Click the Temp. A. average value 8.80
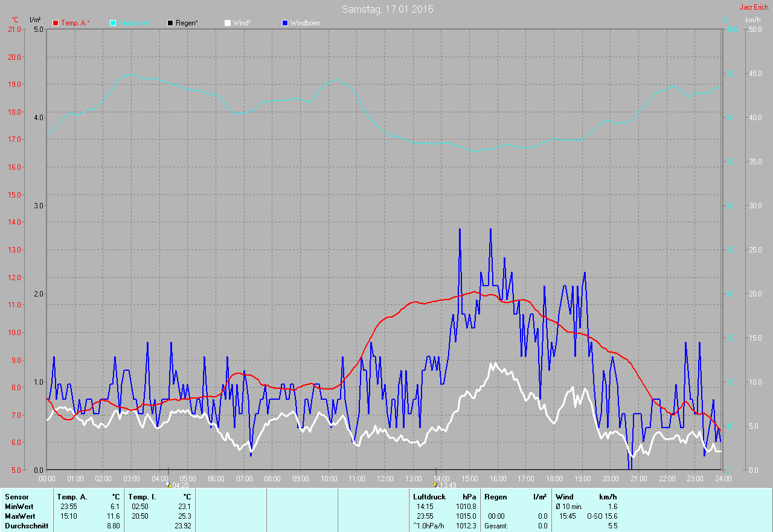Viewport: 773px width, 532px height. point(113,526)
